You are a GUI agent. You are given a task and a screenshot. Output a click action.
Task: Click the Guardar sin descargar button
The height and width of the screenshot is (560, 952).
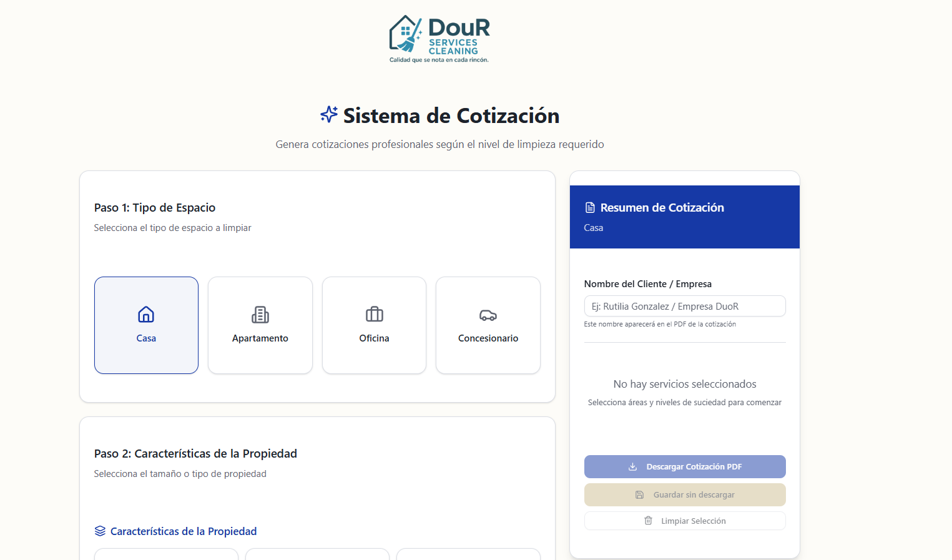click(x=685, y=494)
